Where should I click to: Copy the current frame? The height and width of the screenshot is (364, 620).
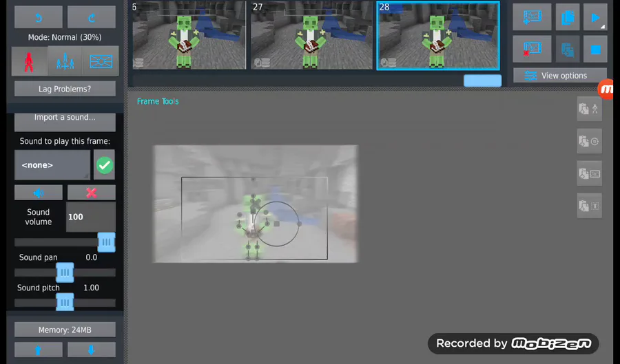(x=568, y=17)
